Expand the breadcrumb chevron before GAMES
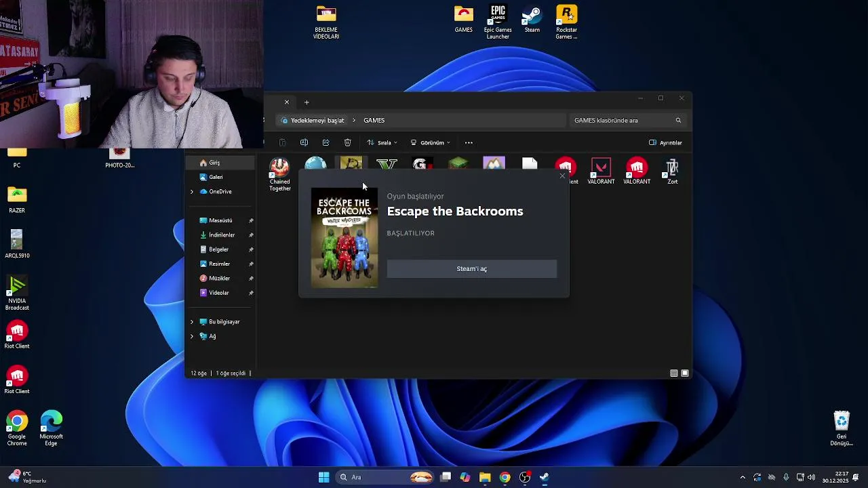Image resolution: width=868 pixels, height=488 pixels. (x=353, y=120)
